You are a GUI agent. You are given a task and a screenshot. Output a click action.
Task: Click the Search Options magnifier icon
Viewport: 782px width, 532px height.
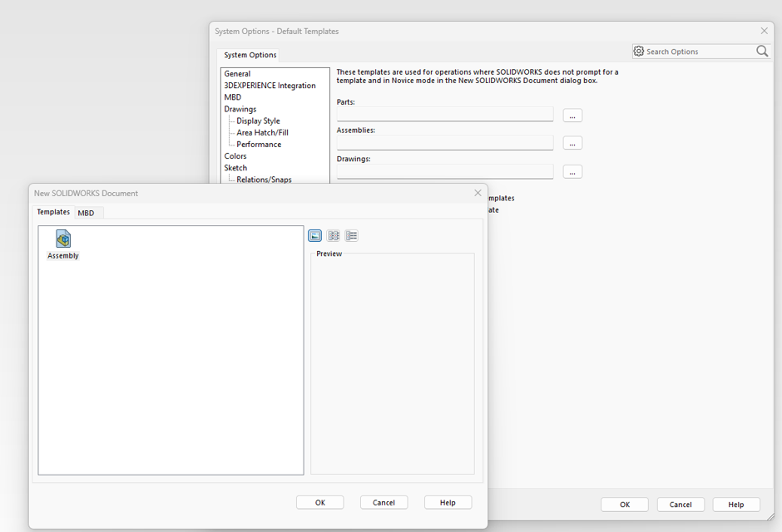click(762, 52)
